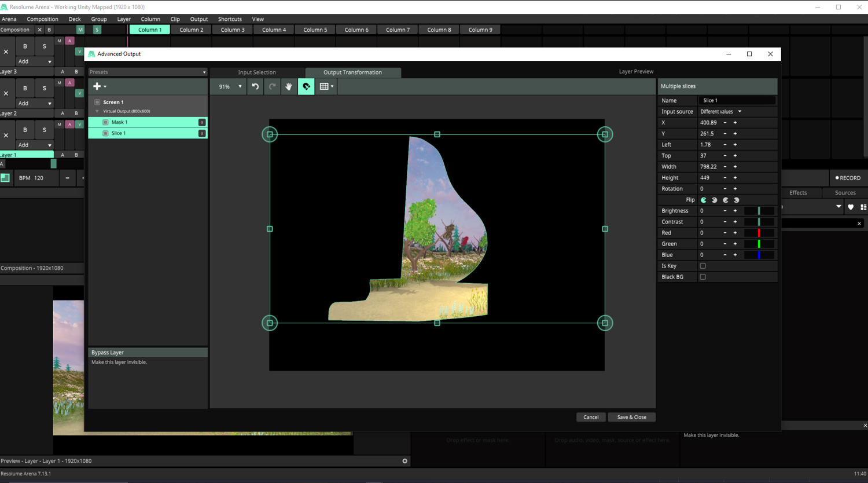
Task: Open preview settings gear icon
Action: click(x=404, y=461)
